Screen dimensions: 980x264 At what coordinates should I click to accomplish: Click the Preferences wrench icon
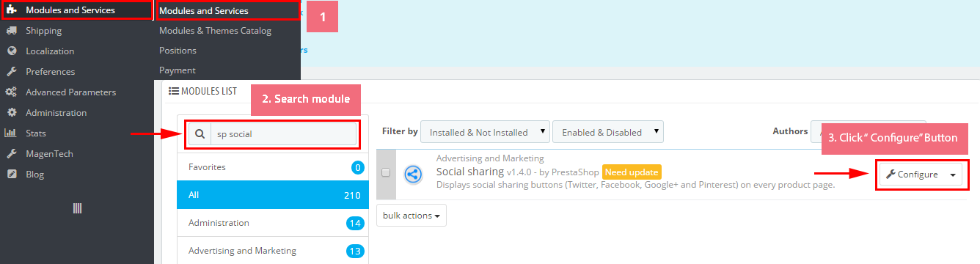[x=11, y=72]
